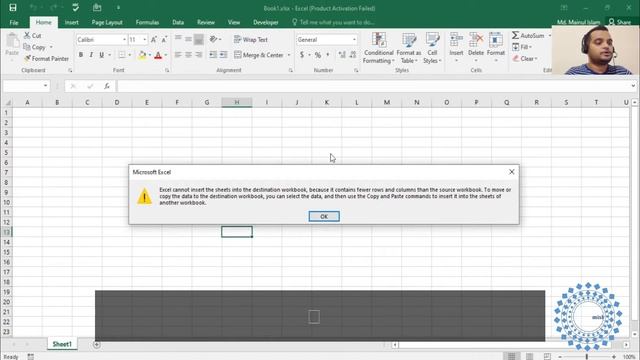The height and width of the screenshot is (360, 640).
Task: Click the zoom slider handle
Action: 587,357
